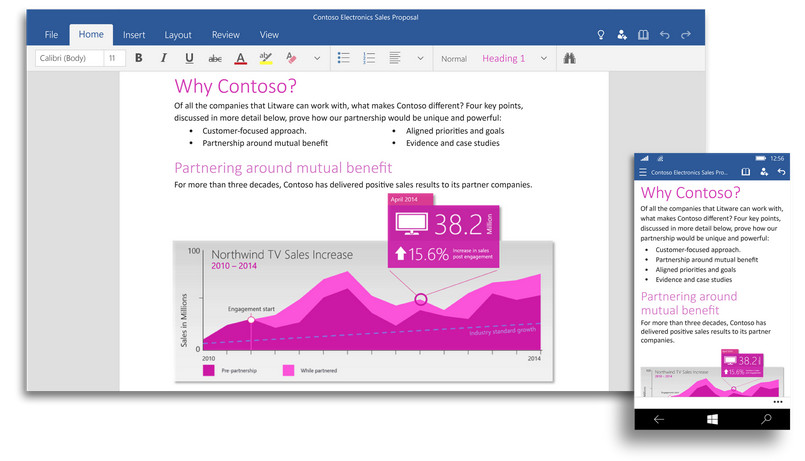Click the clear formatting eraser icon
Screen dimensions: 805x461
point(291,57)
